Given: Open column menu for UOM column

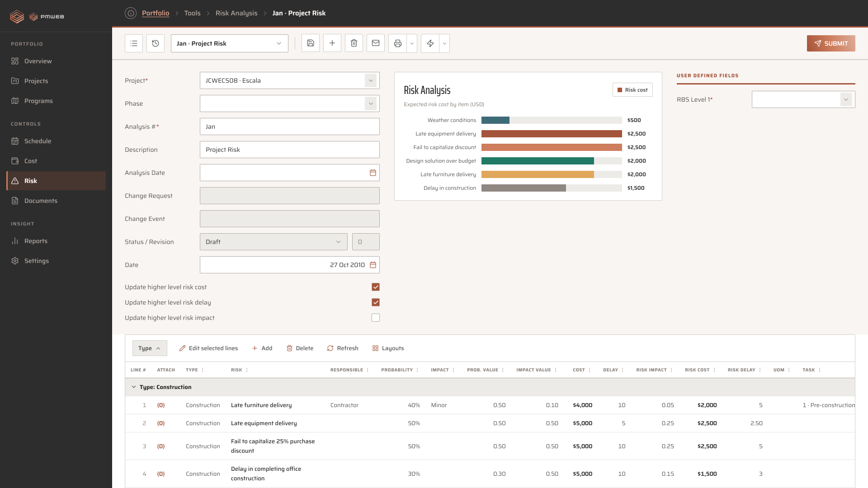Looking at the screenshot, I should (x=789, y=370).
